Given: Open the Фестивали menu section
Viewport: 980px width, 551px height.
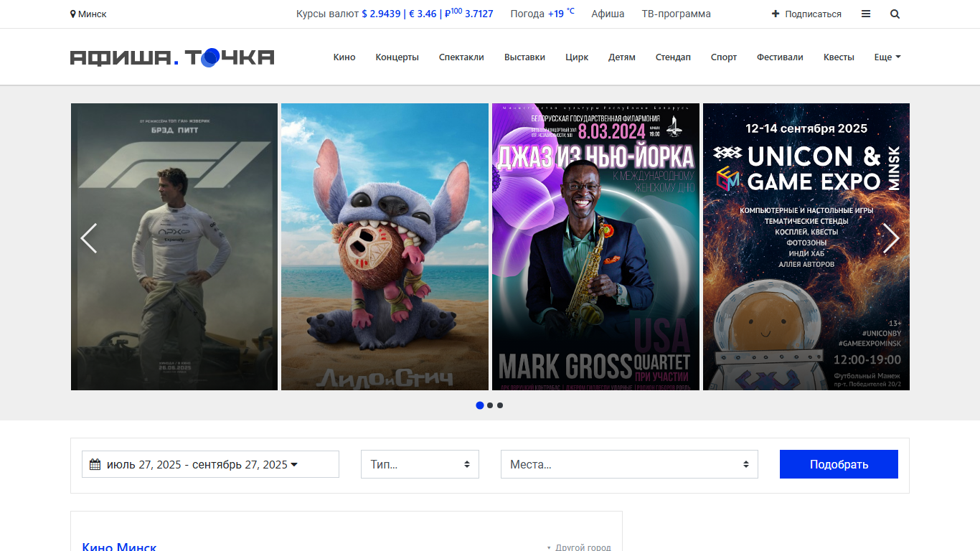Looking at the screenshot, I should [780, 57].
